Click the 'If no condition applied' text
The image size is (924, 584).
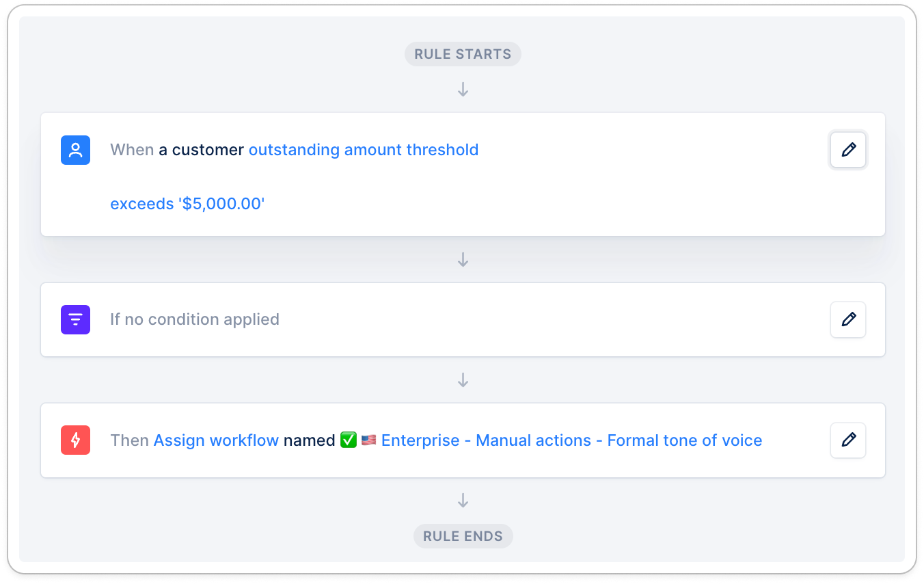[195, 319]
